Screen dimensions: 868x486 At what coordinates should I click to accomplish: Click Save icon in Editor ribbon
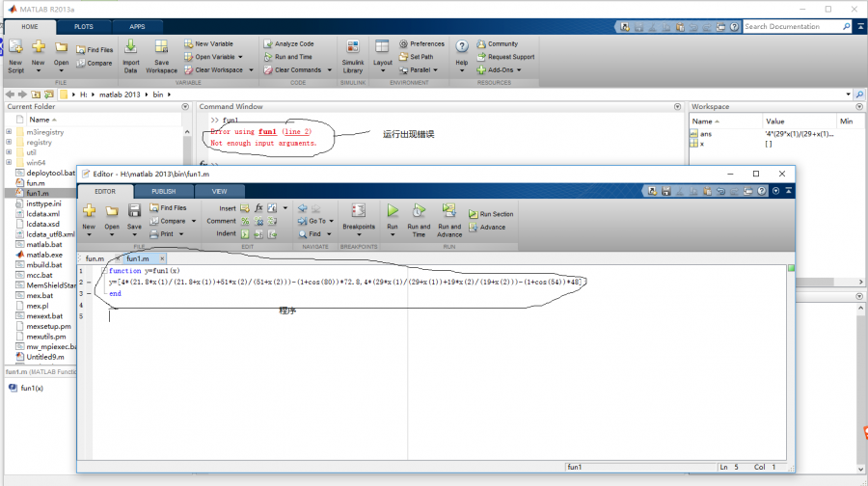134,211
